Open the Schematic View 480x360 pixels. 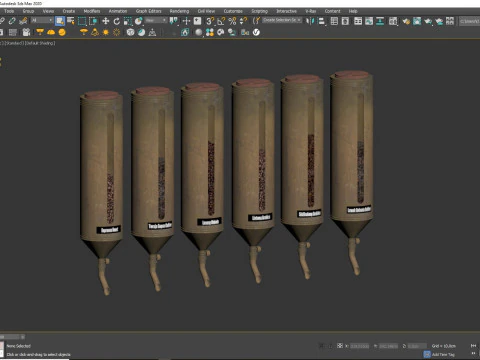(380, 21)
